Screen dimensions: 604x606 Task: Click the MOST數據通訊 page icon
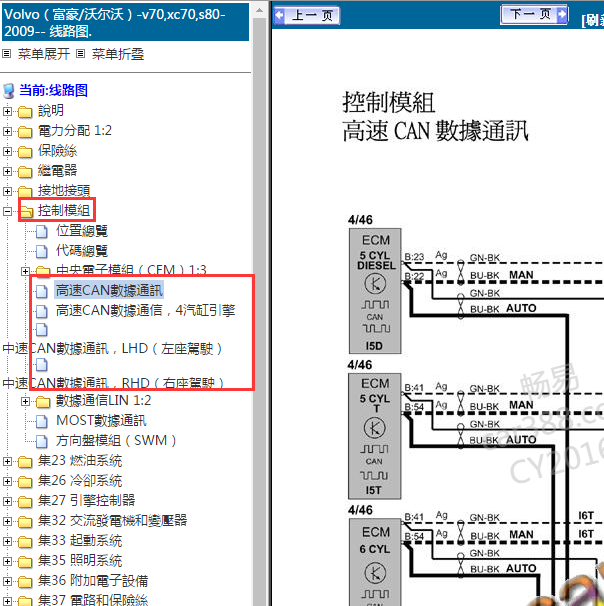click(x=42, y=422)
